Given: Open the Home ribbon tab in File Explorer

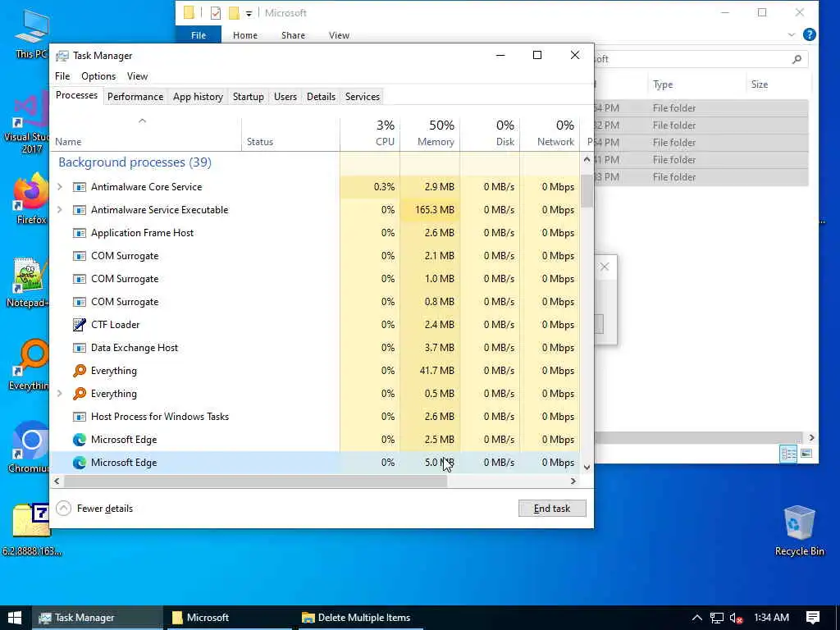Looking at the screenshot, I should pos(244,35).
